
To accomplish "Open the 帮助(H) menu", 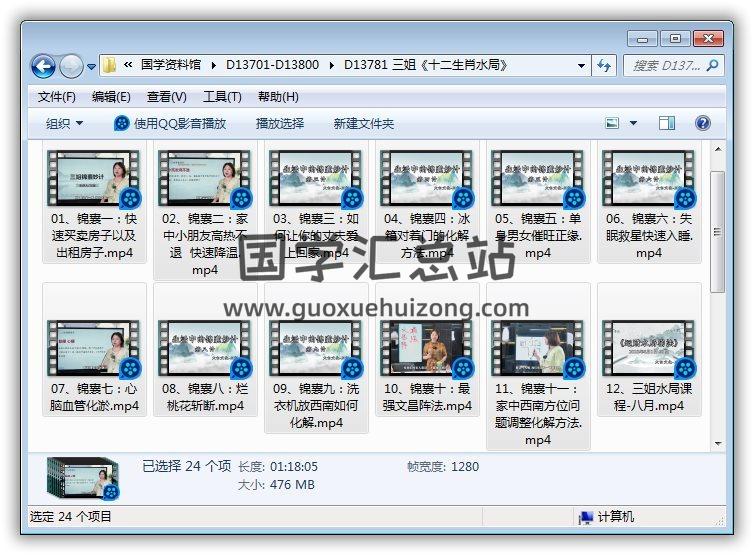I will coord(278,97).
